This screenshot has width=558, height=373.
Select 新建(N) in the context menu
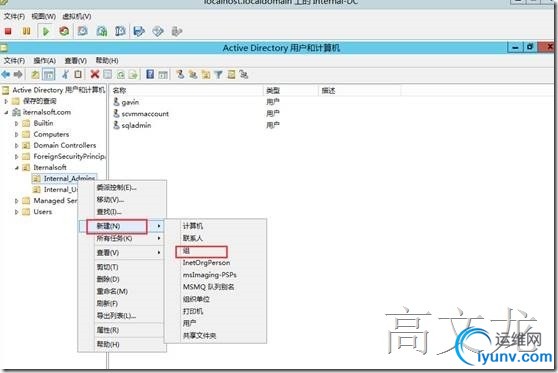point(121,226)
